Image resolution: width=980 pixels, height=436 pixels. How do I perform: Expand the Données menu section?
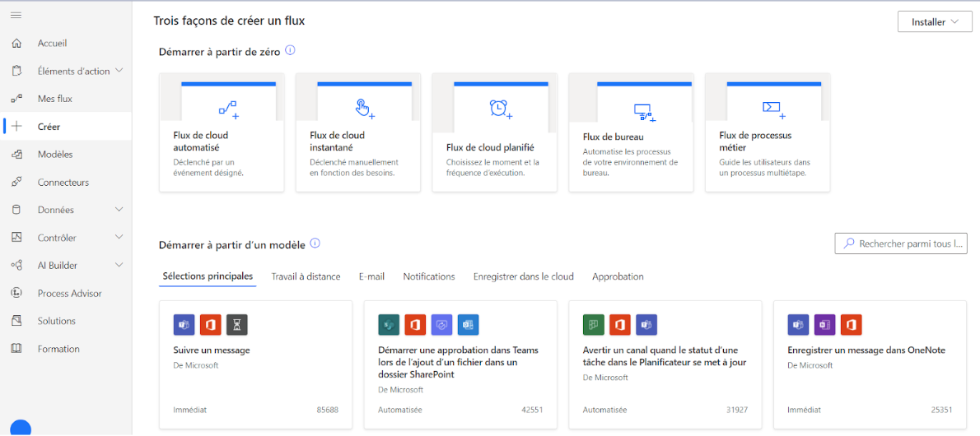click(x=119, y=210)
